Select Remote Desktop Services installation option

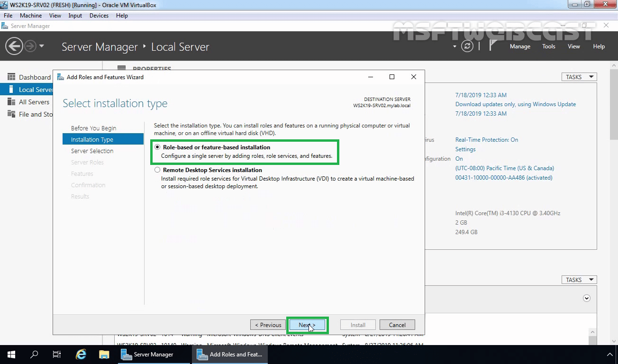pos(157,170)
